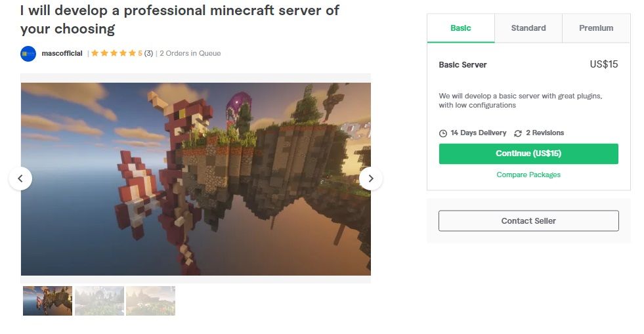Viewport: 644px width, 334px height.
Task: Click the US$15 price label
Action: [604, 64]
